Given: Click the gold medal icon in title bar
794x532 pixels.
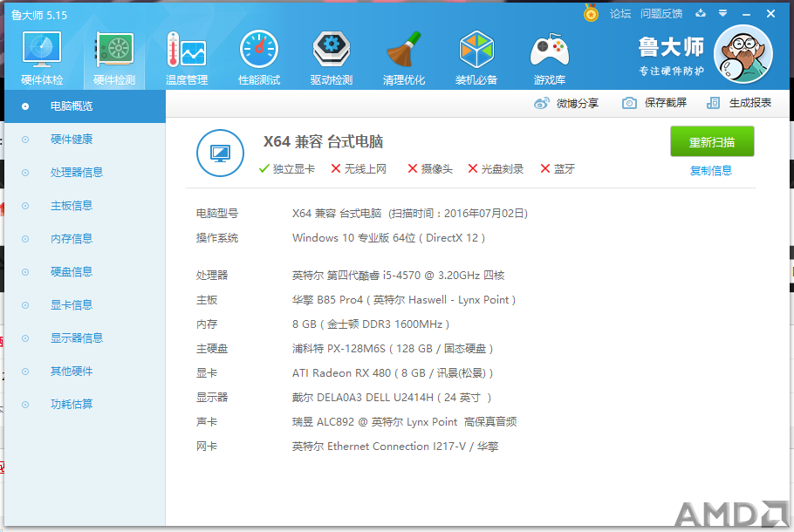Looking at the screenshot, I should point(591,13).
